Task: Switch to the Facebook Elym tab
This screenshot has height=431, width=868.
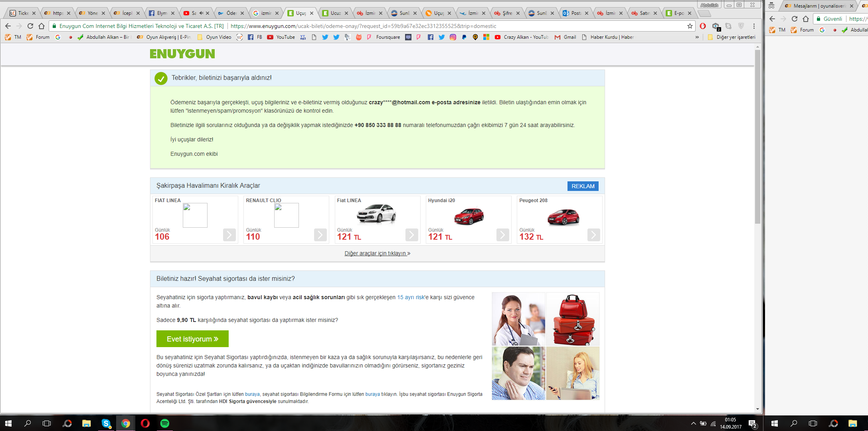Action: pyautogui.click(x=161, y=13)
